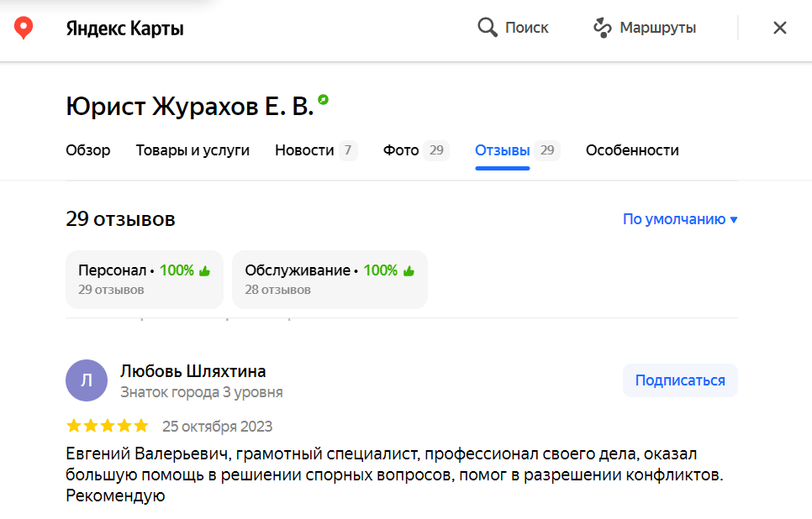812x519 pixels.
Task: Open the search magnifier icon
Action: (488, 27)
